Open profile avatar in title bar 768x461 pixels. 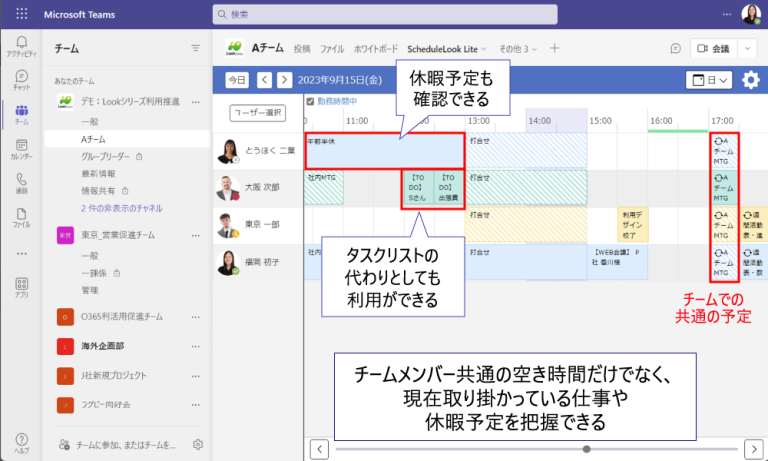[x=750, y=14]
